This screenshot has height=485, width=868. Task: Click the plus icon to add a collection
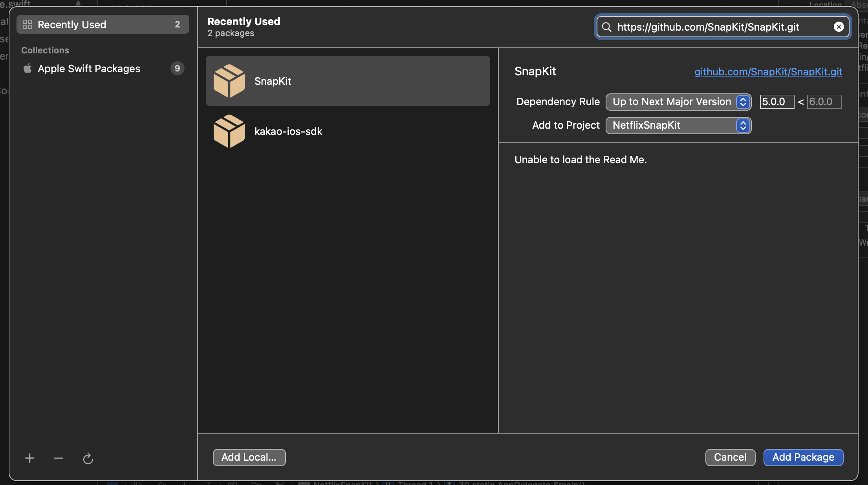29,458
